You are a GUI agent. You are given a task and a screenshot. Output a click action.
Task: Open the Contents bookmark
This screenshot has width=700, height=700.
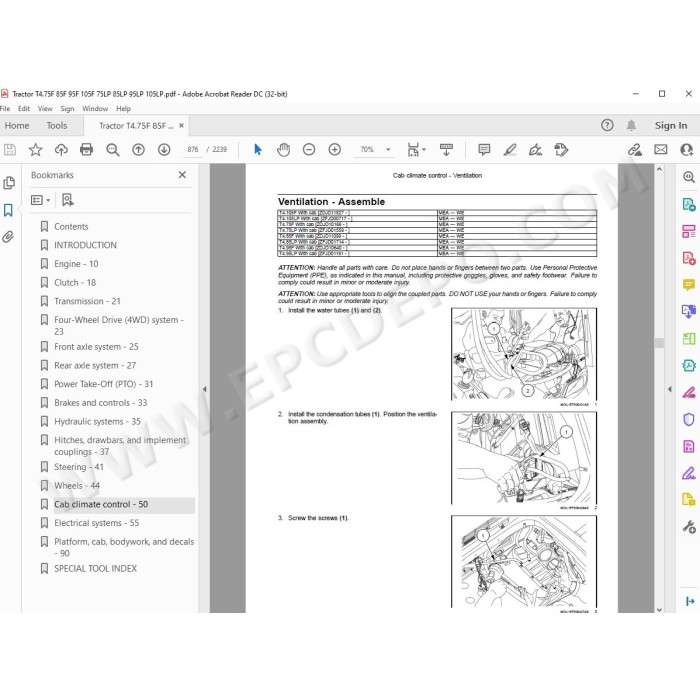click(71, 227)
